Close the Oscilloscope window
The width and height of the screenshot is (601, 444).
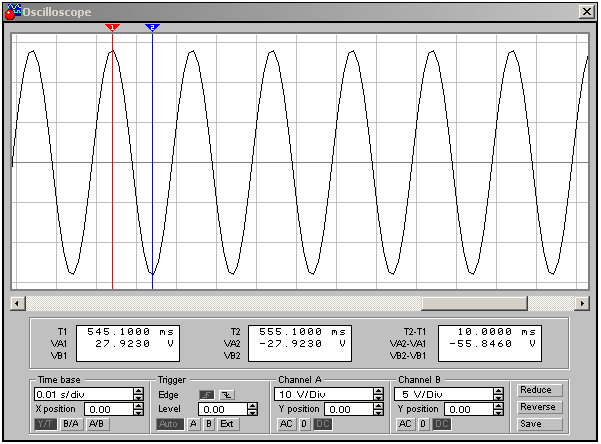586,12
